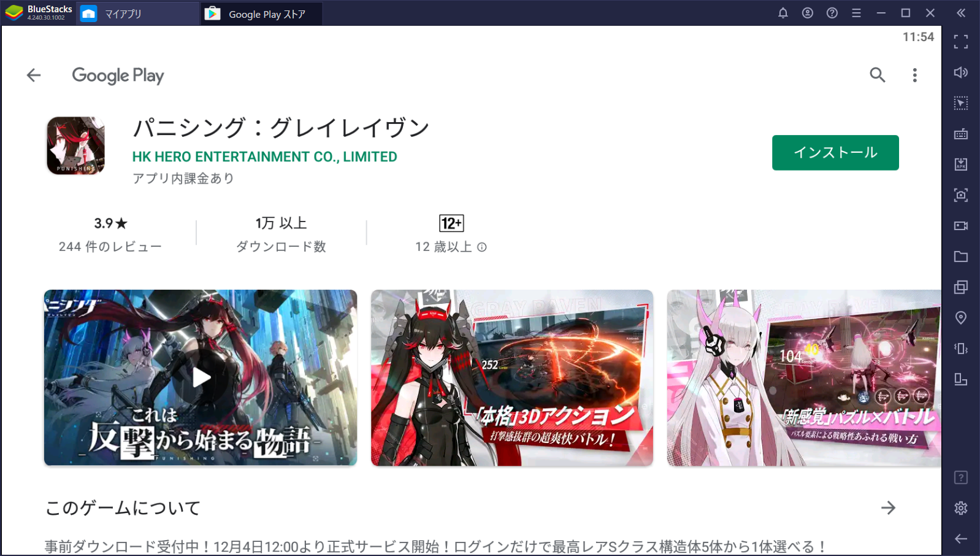
Task: Toggle fullscreen mode in sidebar
Action: pyautogui.click(x=961, y=42)
